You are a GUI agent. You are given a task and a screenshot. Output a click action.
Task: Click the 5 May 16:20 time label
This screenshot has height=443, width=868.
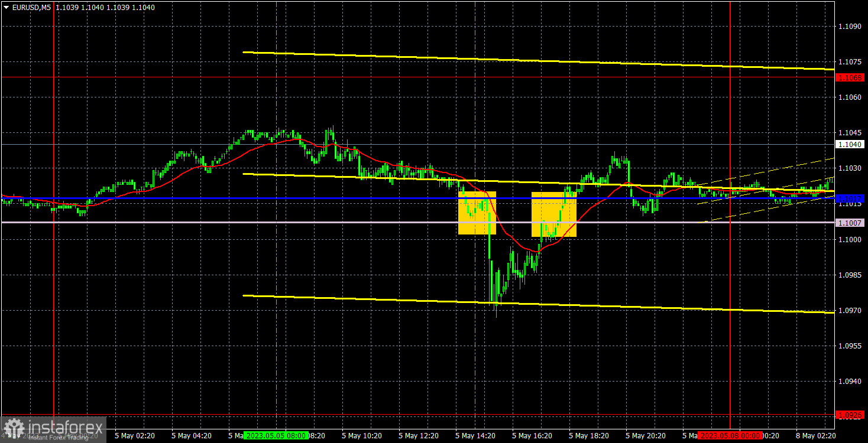click(532, 435)
